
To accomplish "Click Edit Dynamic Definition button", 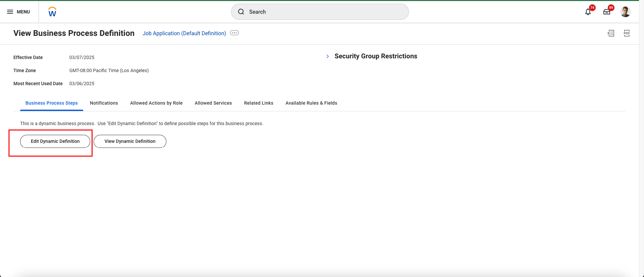I will coord(55,141).
